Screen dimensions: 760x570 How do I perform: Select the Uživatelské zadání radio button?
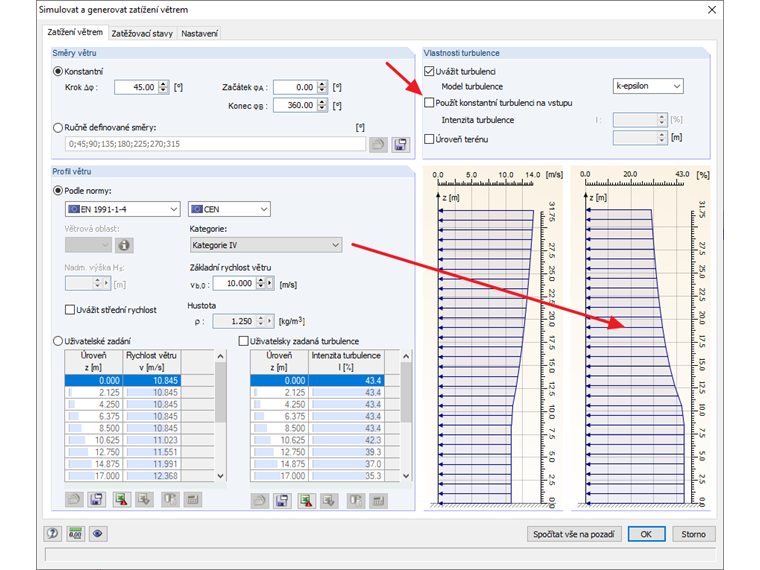pos(58,341)
